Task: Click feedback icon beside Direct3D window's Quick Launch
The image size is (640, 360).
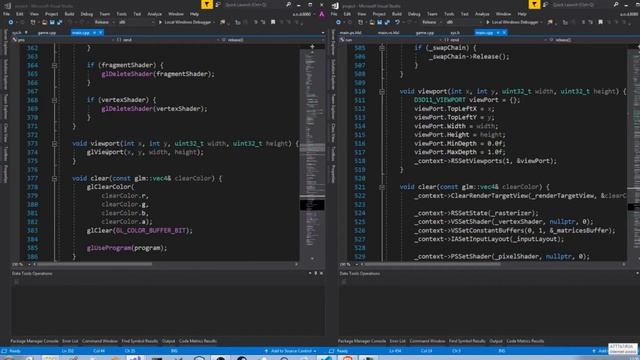Action: coord(545,4)
